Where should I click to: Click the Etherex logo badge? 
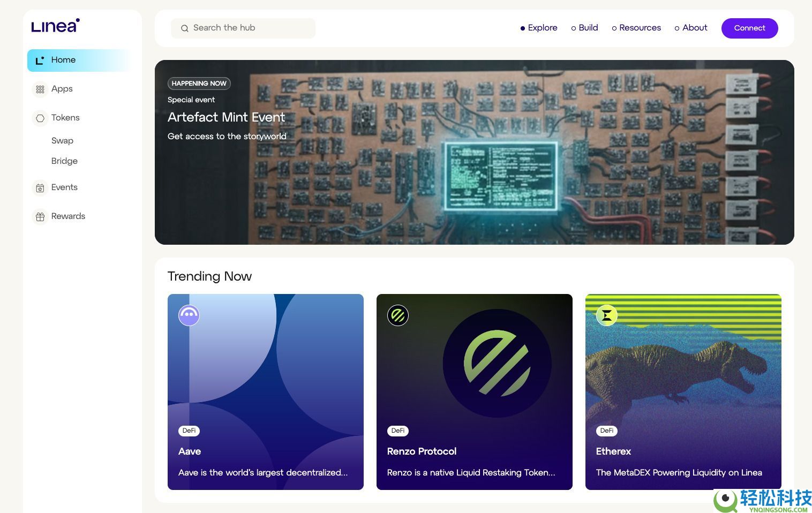pos(607,315)
